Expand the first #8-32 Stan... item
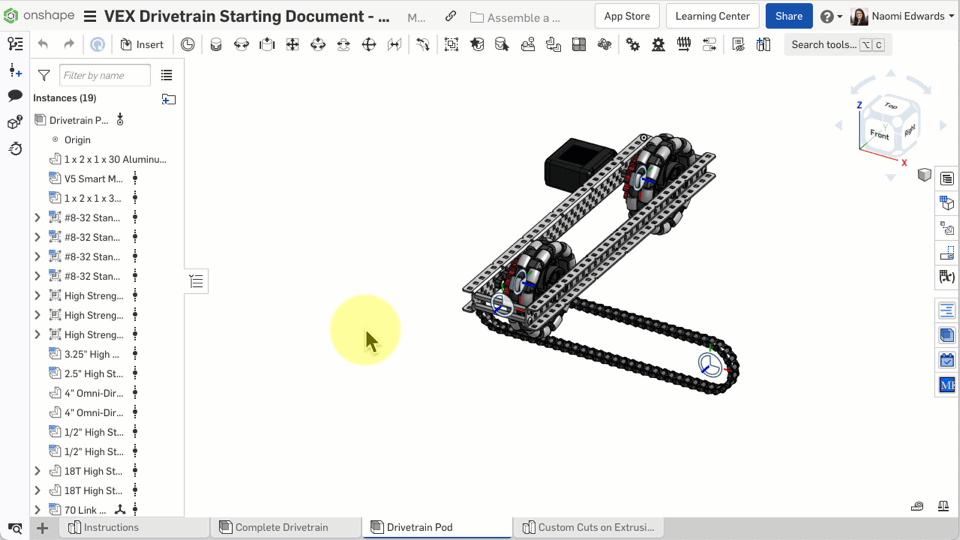This screenshot has height=540, width=960. (x=38, y=218)
